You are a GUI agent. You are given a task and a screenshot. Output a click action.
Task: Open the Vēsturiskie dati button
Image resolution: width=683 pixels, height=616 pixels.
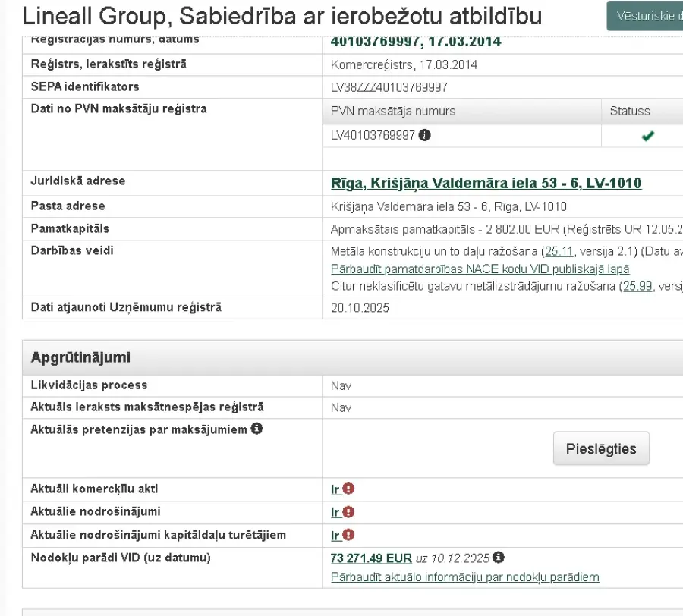click(647, 16)
